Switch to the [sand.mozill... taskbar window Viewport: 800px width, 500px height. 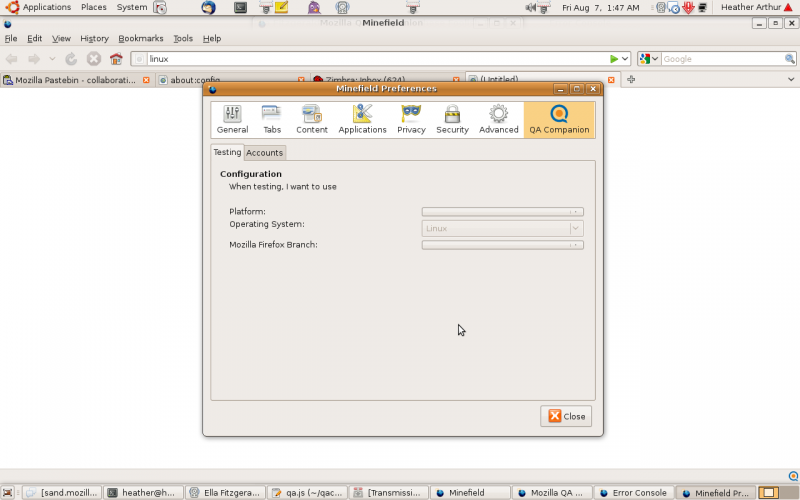pyautogui.click(x=62, y=493)
